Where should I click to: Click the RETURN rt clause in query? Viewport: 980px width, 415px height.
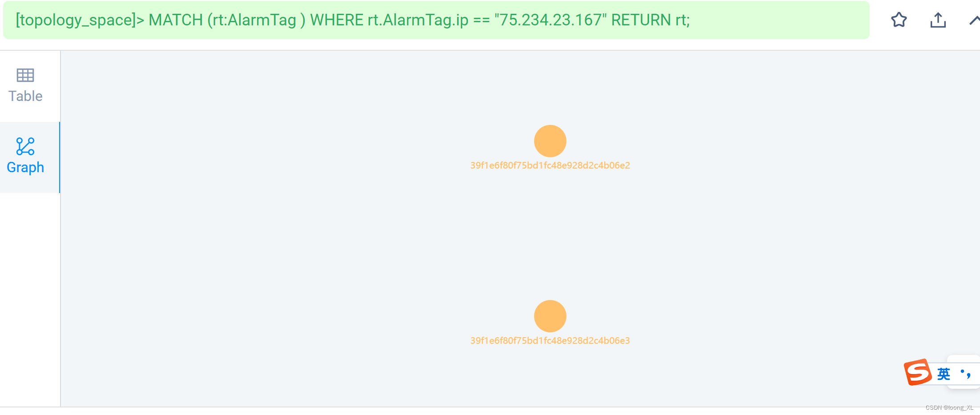650,20
